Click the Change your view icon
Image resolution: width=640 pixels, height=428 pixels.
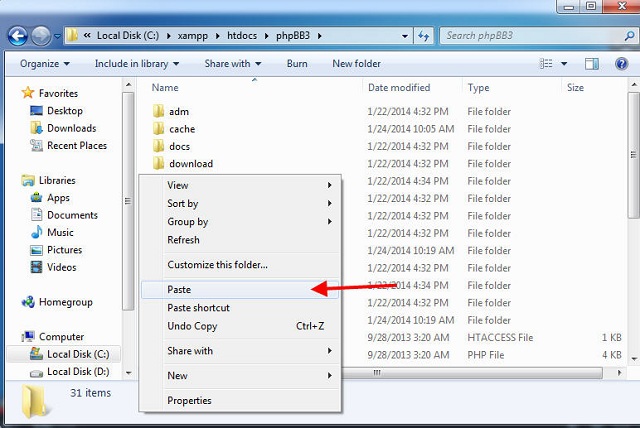click(x=546, y=64)
